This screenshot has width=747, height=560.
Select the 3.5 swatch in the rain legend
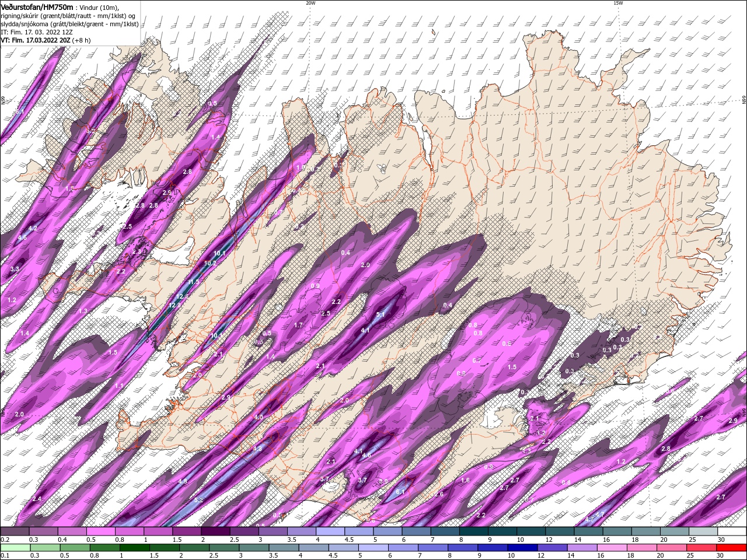[284, 548]
